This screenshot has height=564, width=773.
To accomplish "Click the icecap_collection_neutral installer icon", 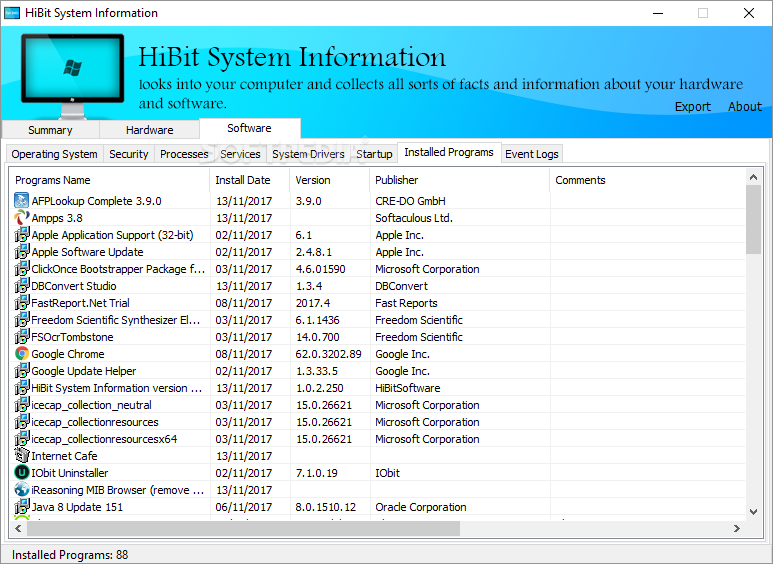I will 22,405.
